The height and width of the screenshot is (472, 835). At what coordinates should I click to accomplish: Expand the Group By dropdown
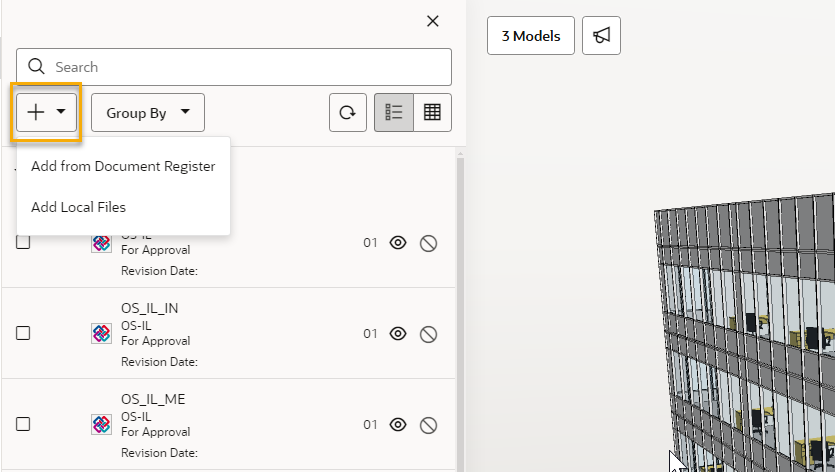point(148,112)
